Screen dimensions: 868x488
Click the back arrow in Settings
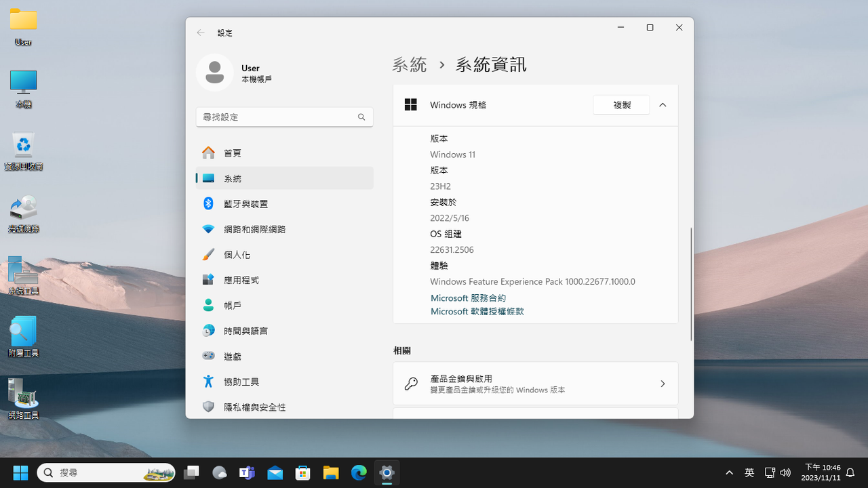point(201,33)
